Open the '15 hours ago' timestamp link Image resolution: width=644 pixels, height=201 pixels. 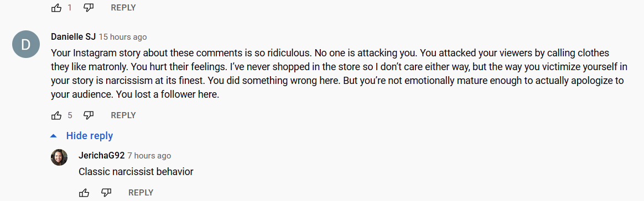point(122,37)
